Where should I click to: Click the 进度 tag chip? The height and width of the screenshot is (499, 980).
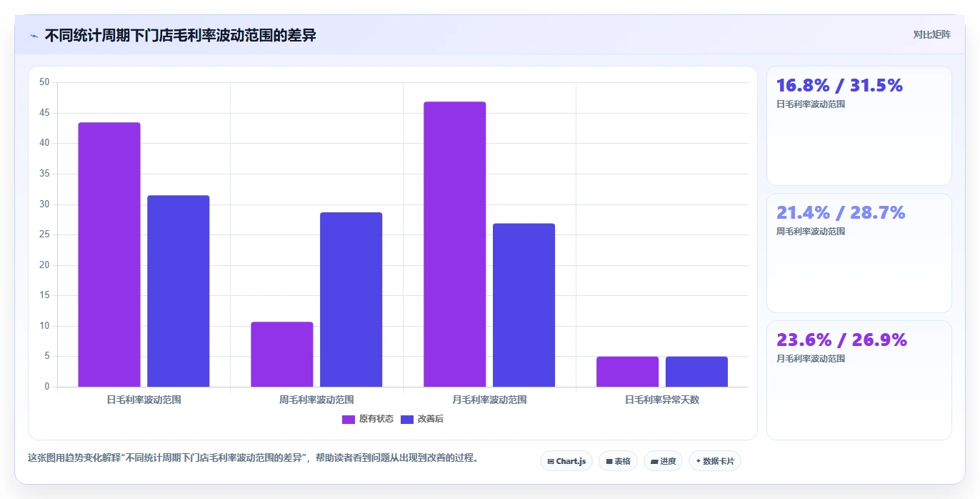(x=663, y=461)
